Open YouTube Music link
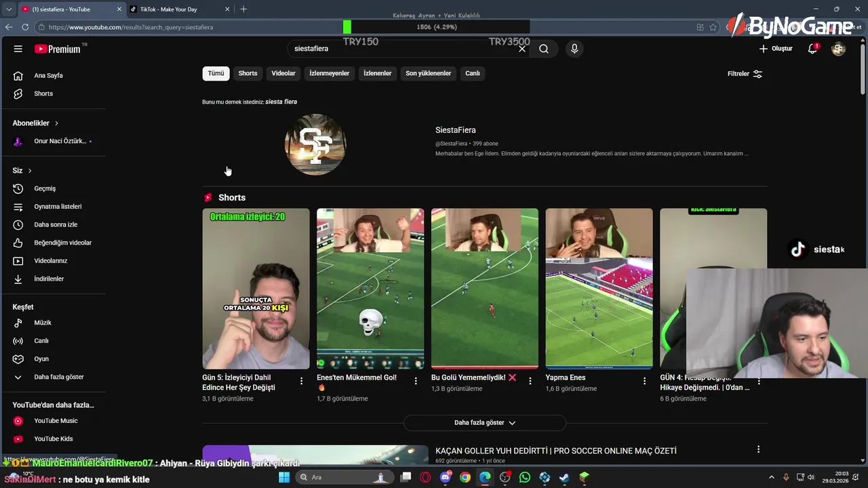The height and width of the screenshot is (488, 868). [54, 421]
